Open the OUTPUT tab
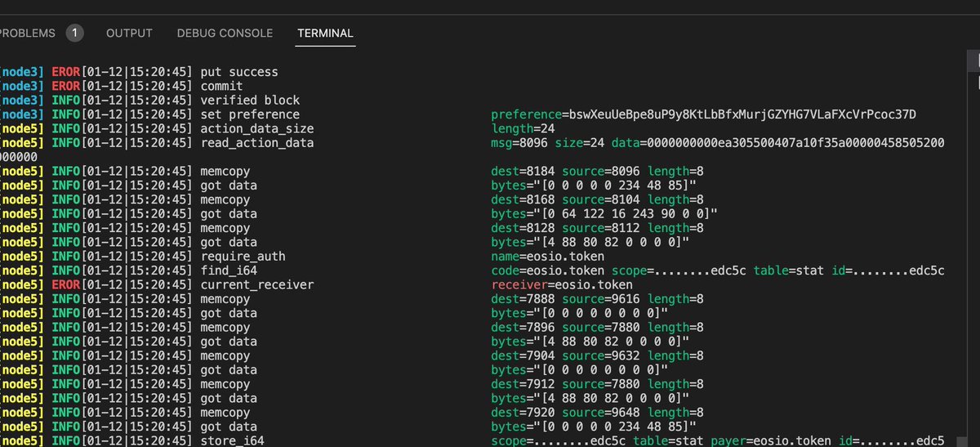 129,33
